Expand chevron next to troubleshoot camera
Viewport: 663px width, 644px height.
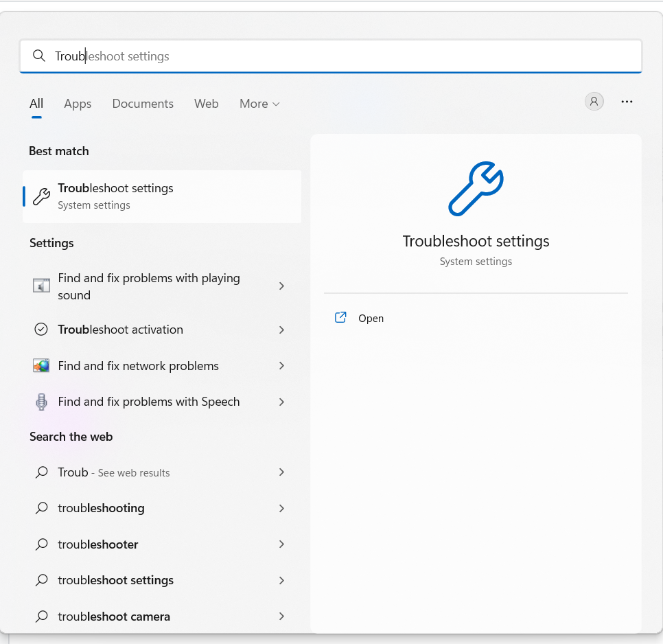(x=281, y=616)
